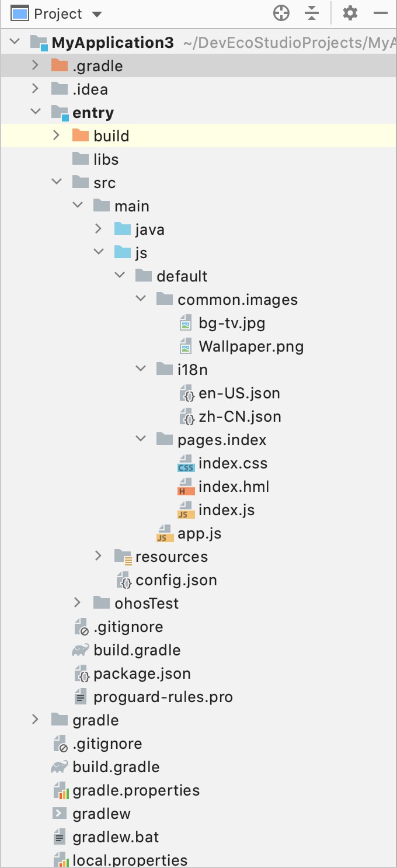This screenshot has width=397, height=868.
Task: Select the proguard-rules.pro file
Action: point(163,697)
